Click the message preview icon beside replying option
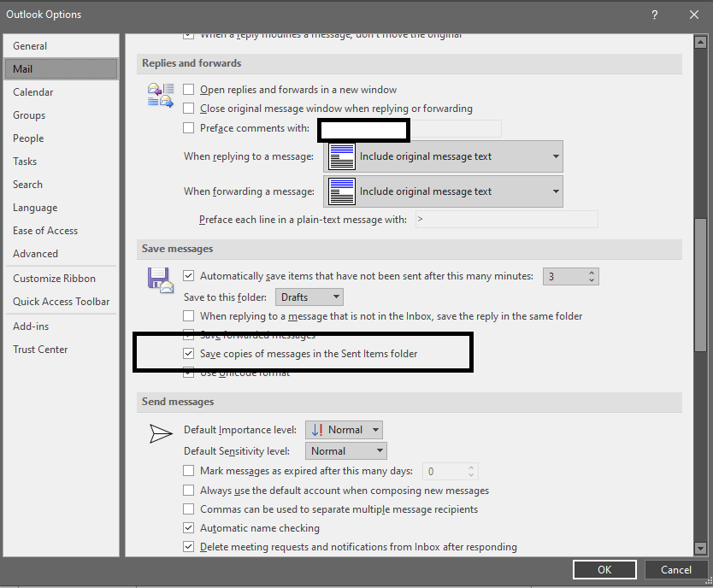The width and height of the screenshot is (713, 588). [x=340, y=156]
